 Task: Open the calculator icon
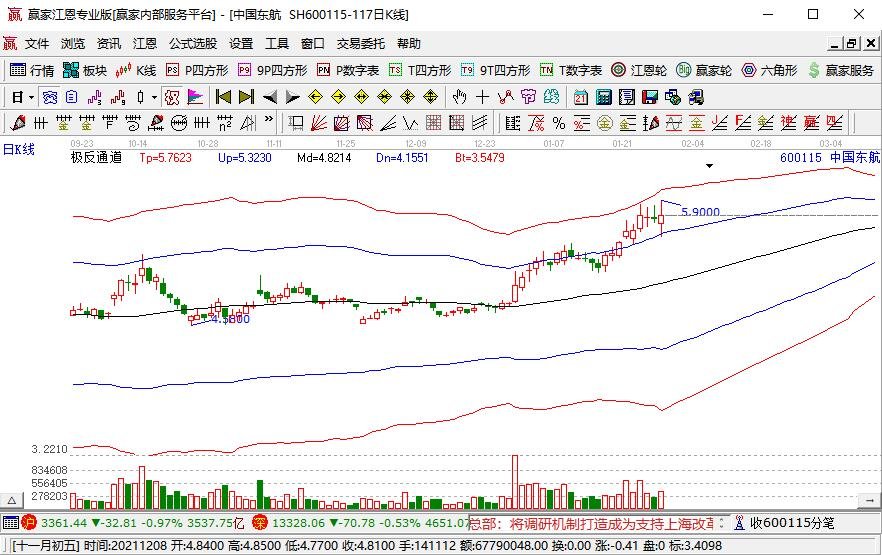604,97
